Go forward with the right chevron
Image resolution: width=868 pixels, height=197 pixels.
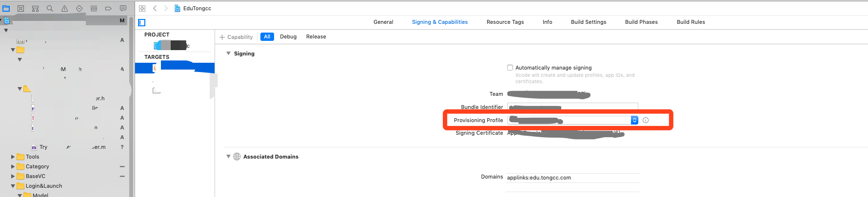pos(166,8)
